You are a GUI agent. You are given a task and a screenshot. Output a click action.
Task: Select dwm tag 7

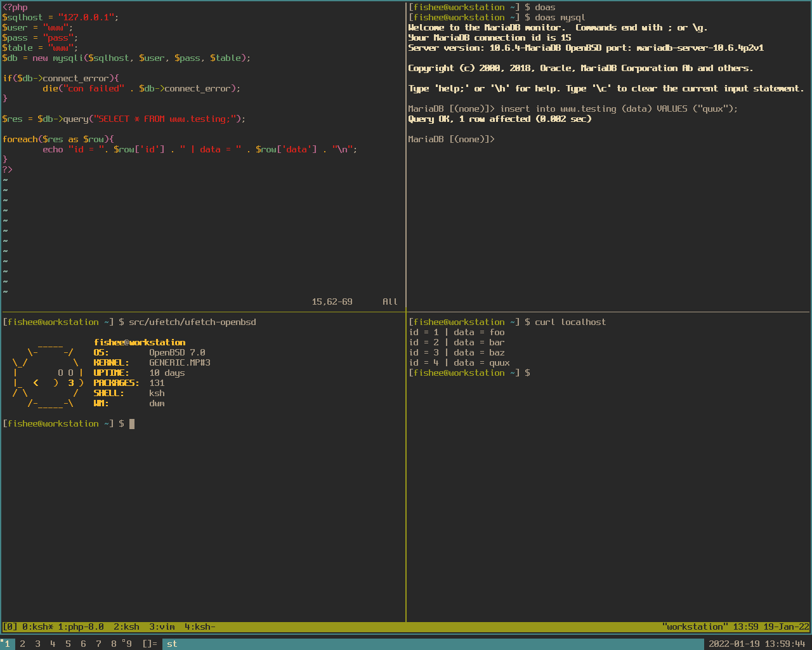(98, 644)
